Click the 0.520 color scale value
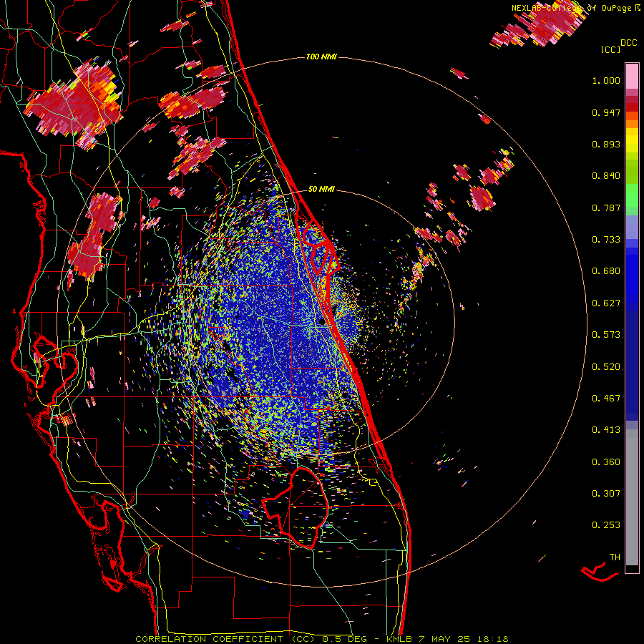The width and height of the screenshot is (644, 644). (606, 367)
